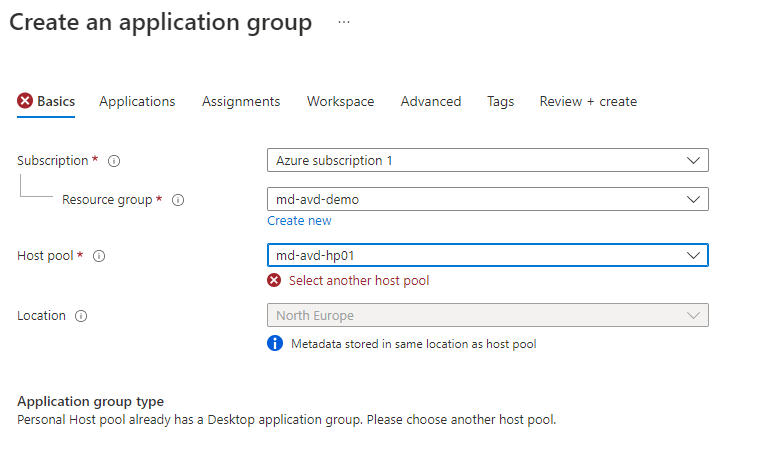This screenshot has height=467, width=775.
Task: Open the Workspace tab
Action: point(340,101)
